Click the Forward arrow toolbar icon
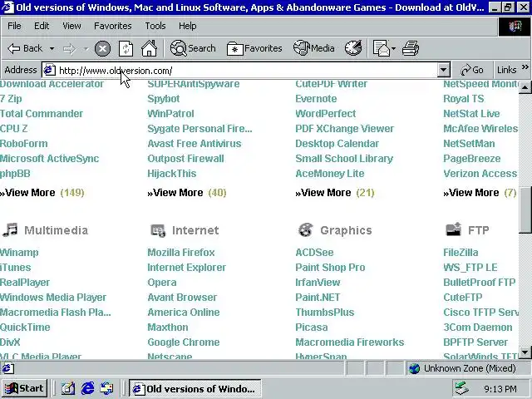Image resolution: width=532 pixels, height=399 pixels. click(69, 49)
